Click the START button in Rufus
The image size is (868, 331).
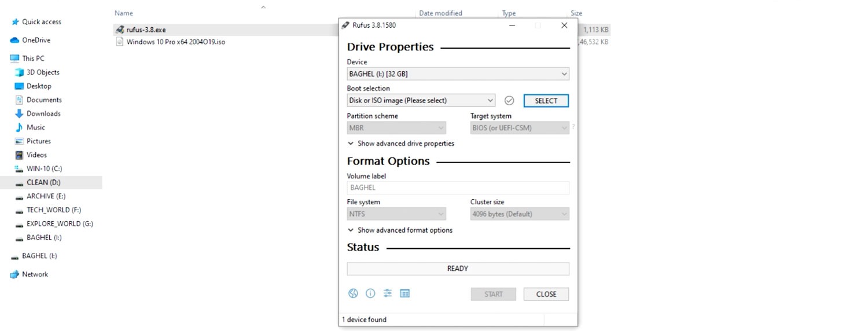coord(494,294)
